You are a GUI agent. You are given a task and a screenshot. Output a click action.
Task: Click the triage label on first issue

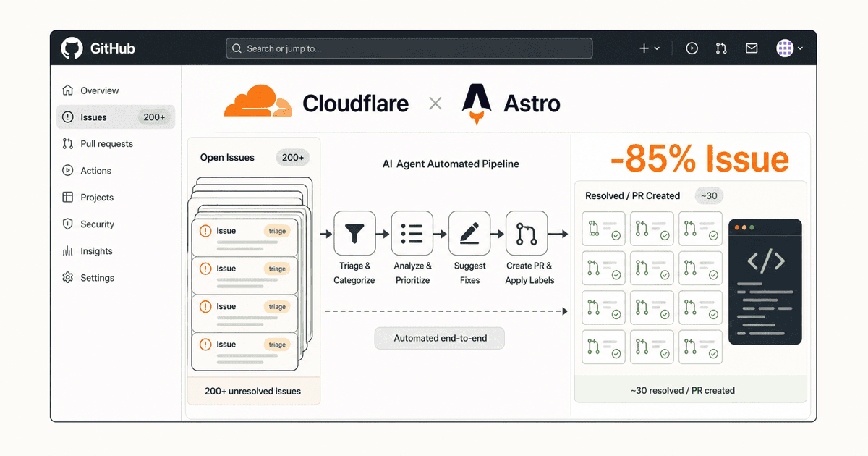277,231
